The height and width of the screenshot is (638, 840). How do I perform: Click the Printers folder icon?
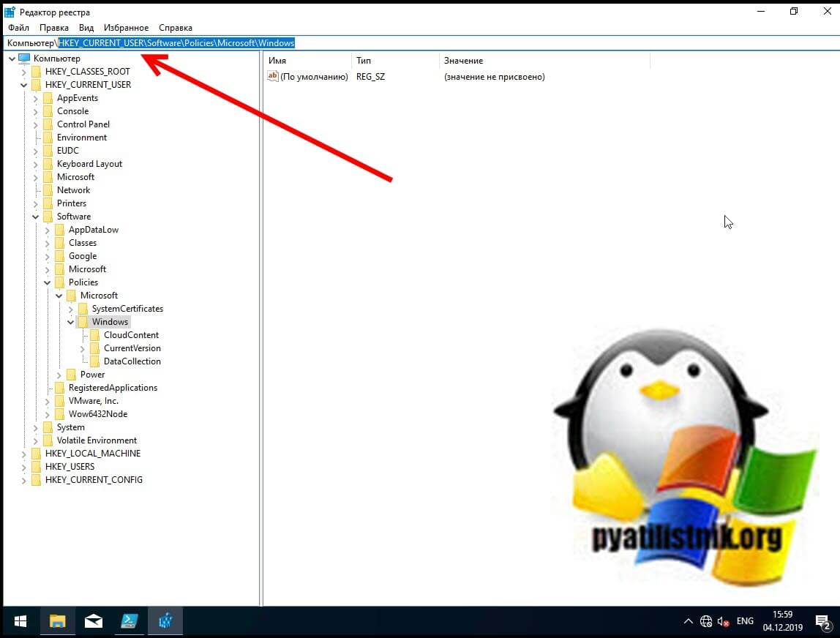[x=48, y=203]
